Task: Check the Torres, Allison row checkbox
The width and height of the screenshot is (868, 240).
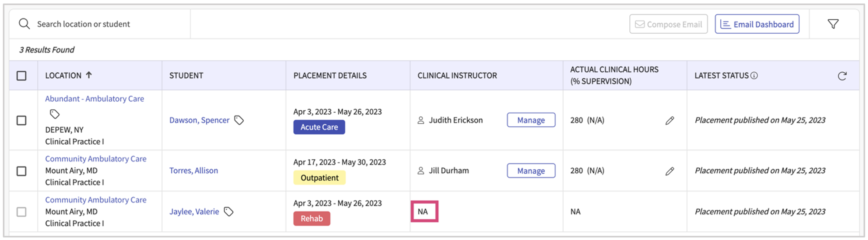Action: pyautogui.click(x=21, y=171)
